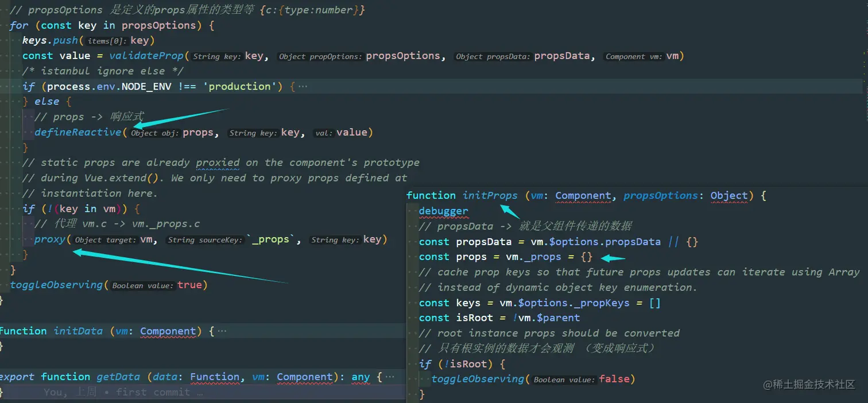Click the 'Function' type in getData signature
The image size is (868, 403).
pos(215,377)
